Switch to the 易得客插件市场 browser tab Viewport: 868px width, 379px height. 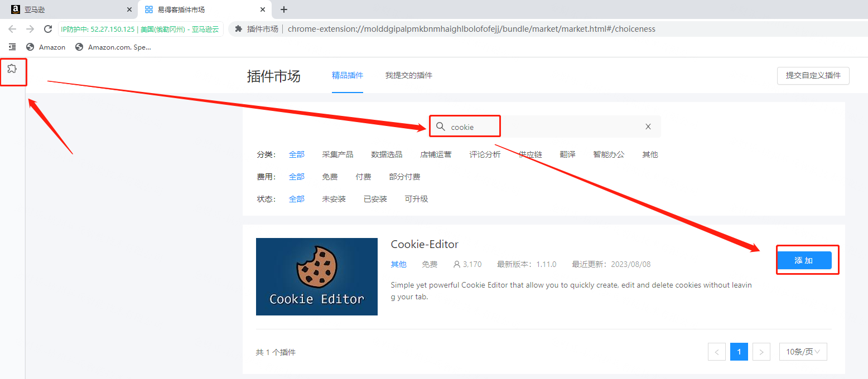coord(204,9)
